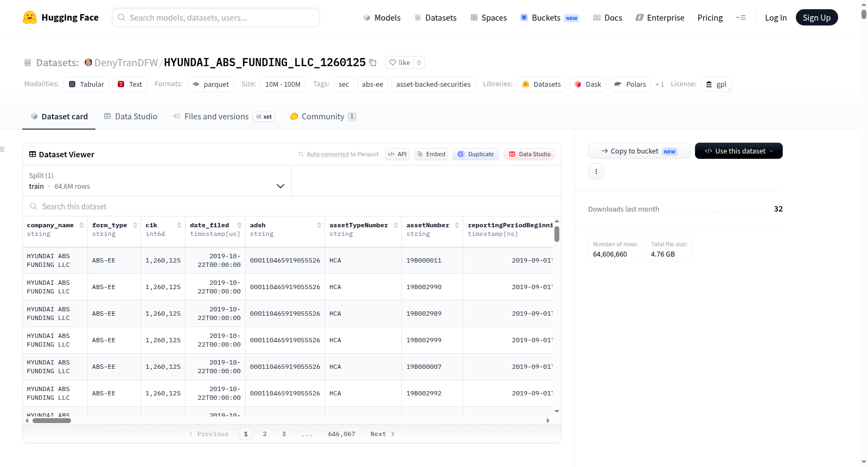Open Enterprise in top navigation
This screenshot has height=467, width=868.
[x=660, y=17]
